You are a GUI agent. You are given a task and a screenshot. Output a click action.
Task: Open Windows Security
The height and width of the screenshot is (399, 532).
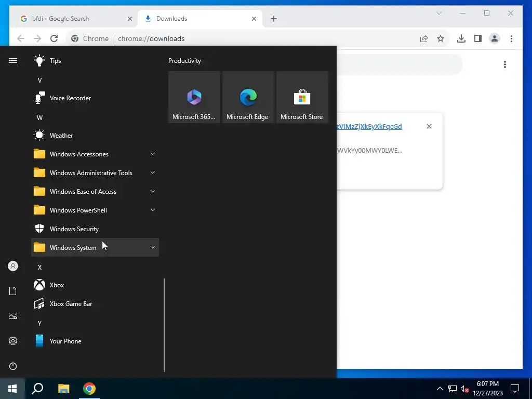pyautogui.click(x=95, y=229)
